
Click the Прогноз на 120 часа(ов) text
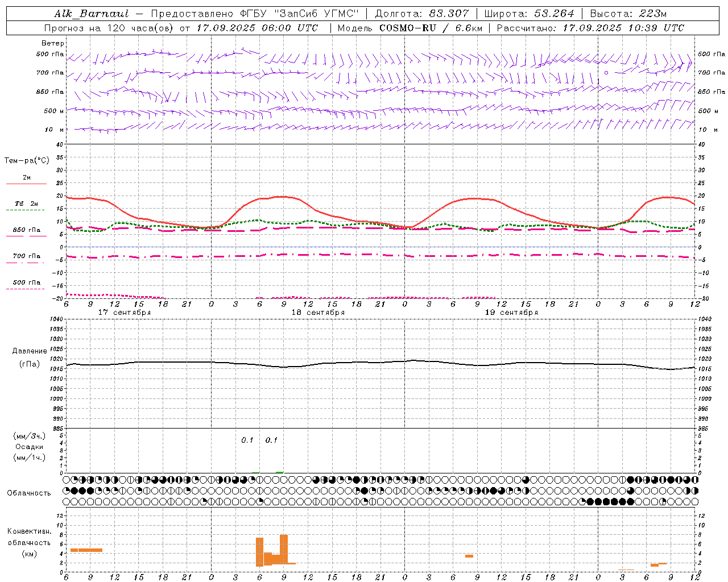click(109, 28)
